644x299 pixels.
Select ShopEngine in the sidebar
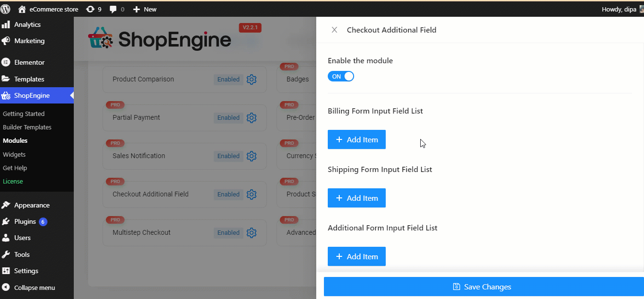point(37,95)
